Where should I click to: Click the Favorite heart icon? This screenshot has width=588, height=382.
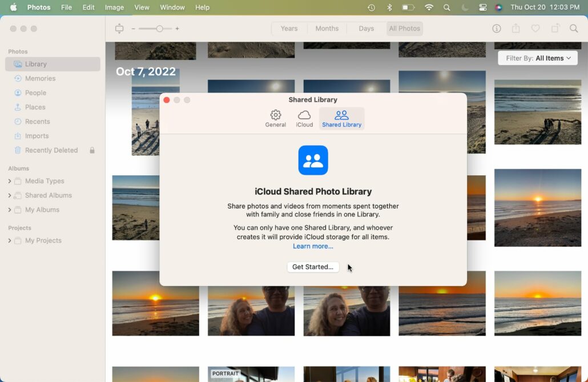(x=535, y=29)
